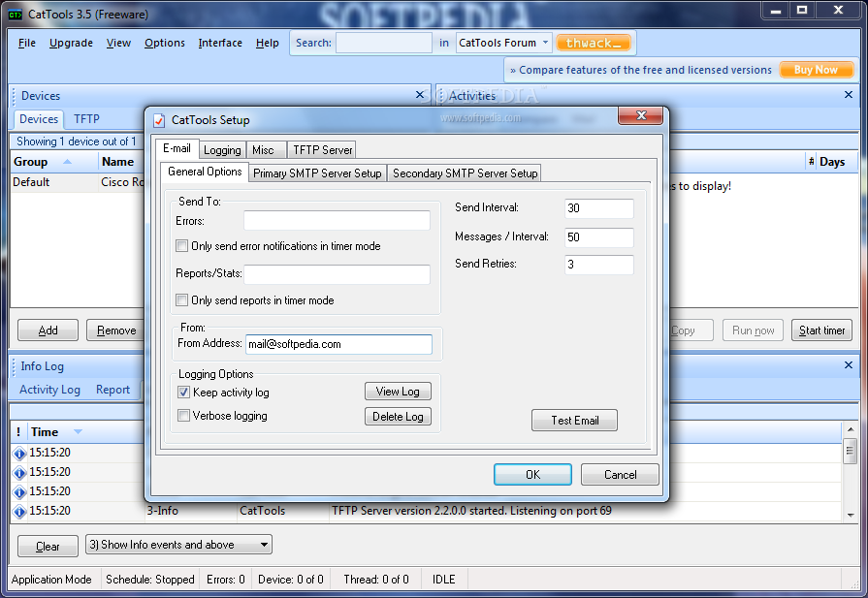Screen dimensions: 868x598
Task: Click the Test Email button
Action: [574, 421]
